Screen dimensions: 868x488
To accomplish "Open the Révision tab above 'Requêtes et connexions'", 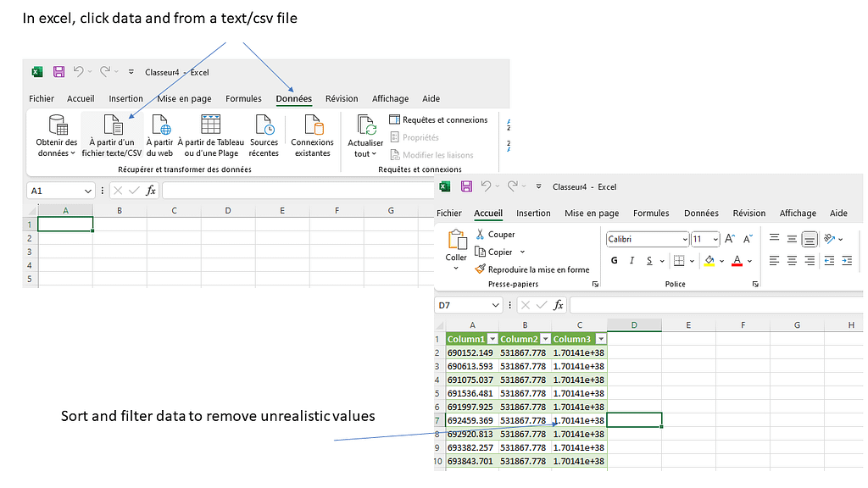I will [x=342, y=99].
